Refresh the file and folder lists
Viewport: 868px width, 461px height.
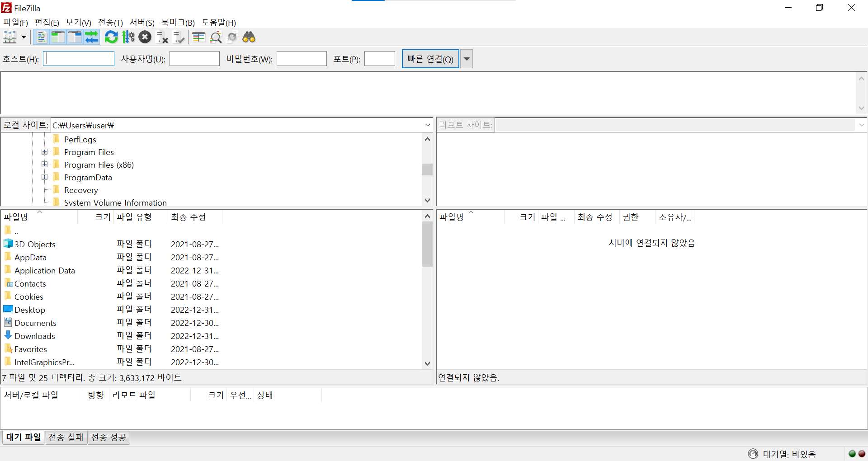(x=111, y=37)
